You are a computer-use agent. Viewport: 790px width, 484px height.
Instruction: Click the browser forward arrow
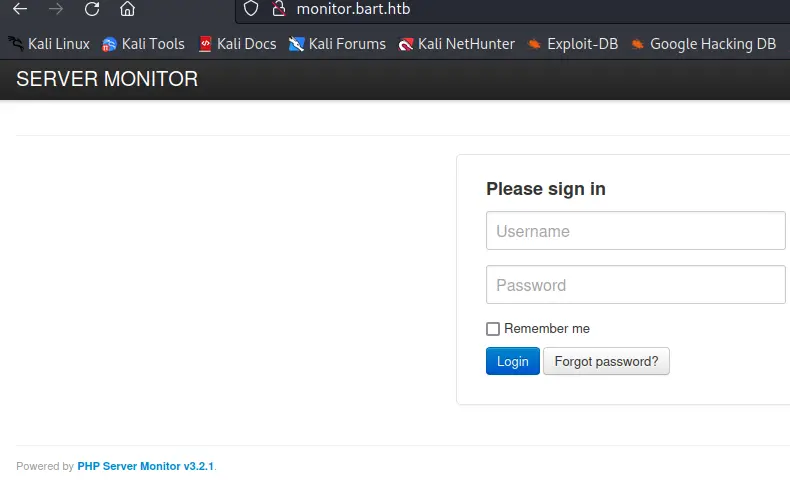point(56,9)
